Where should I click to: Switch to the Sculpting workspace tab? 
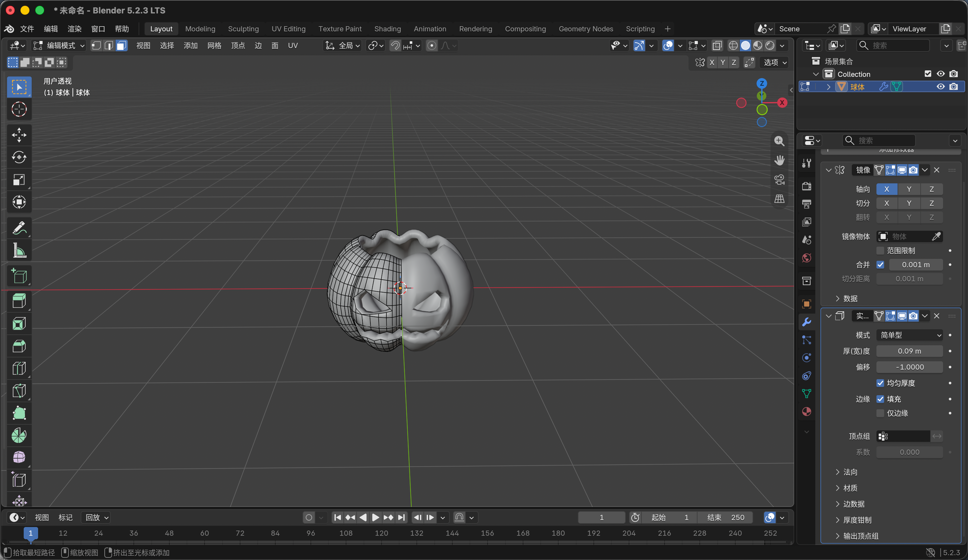pos(243,29)
